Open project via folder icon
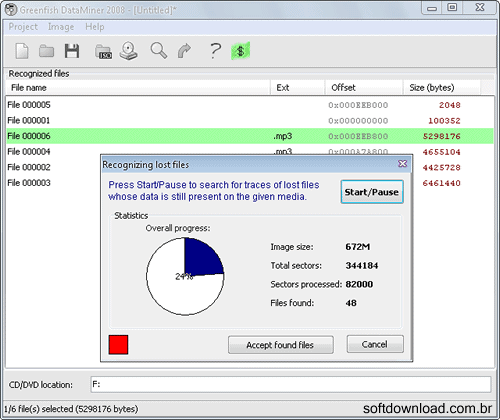 [46, 51]
